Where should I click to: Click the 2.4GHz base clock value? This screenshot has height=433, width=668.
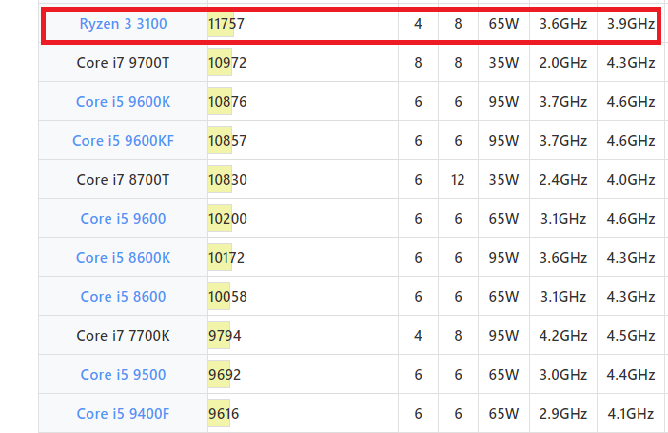tap(563, 180)
